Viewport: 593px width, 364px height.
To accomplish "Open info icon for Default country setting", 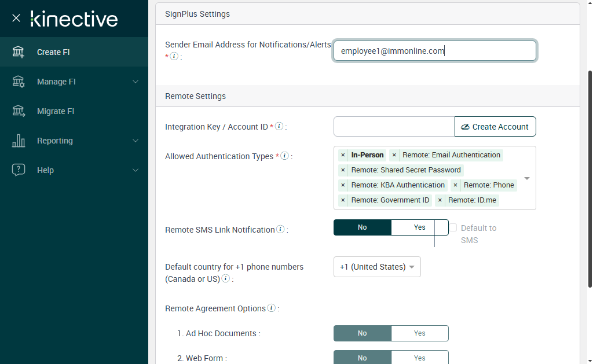I will point(225,278).
